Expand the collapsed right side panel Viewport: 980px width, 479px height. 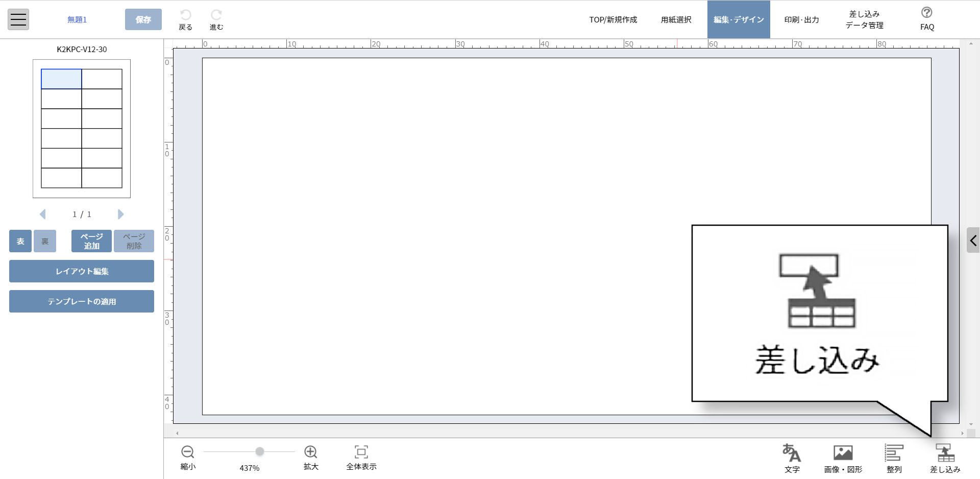point(973,240)
